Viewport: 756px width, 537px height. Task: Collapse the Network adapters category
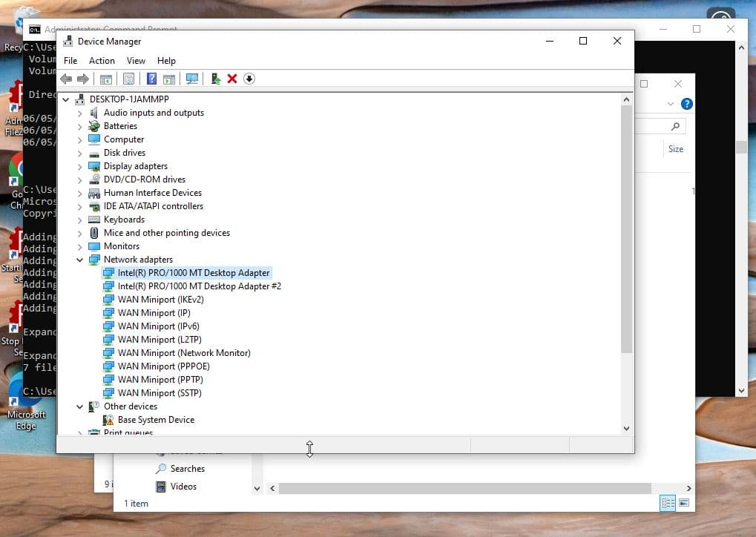tap(80, 260)
